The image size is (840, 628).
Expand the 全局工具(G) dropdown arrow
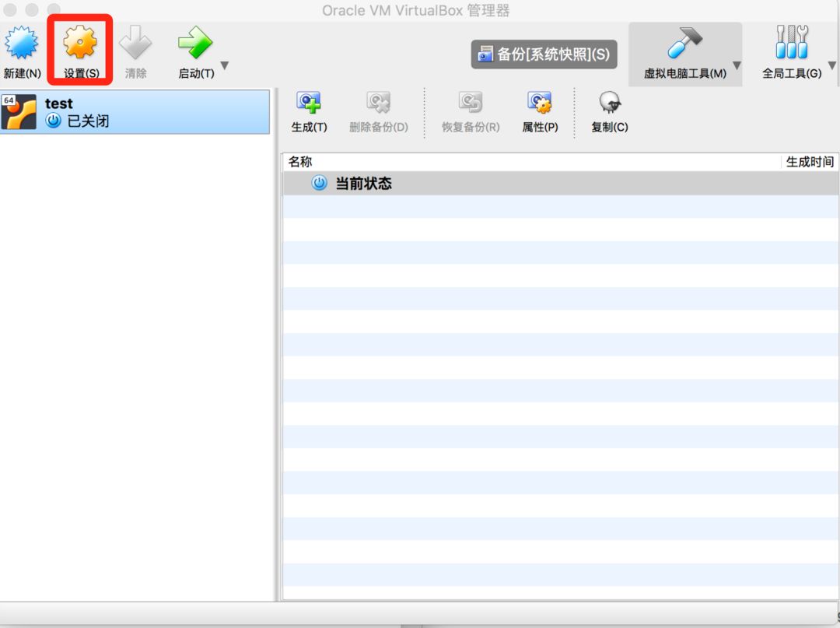coord(832,65)
